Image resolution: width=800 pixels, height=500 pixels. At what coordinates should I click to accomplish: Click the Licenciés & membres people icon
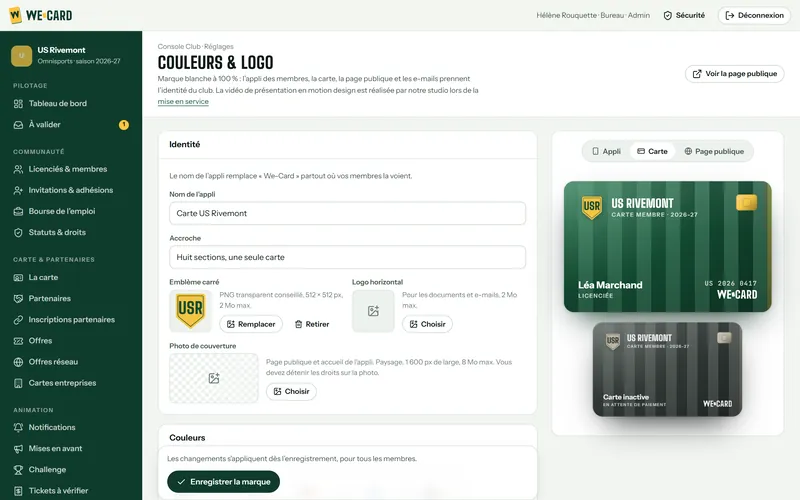tap(18, 169)
